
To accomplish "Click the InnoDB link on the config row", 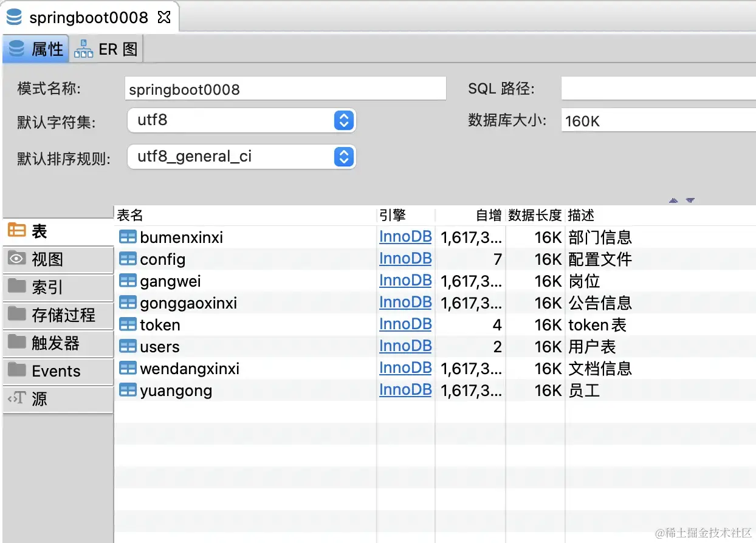I will click(x=405, y=258).
